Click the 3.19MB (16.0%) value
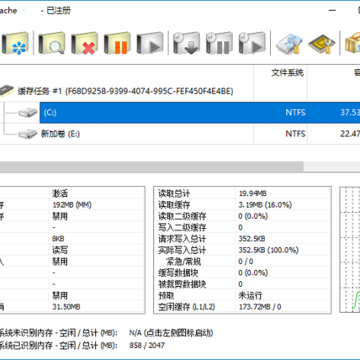The height and width of the screenshot is (360, 360). pyautogui.click(x=265, y=205)
